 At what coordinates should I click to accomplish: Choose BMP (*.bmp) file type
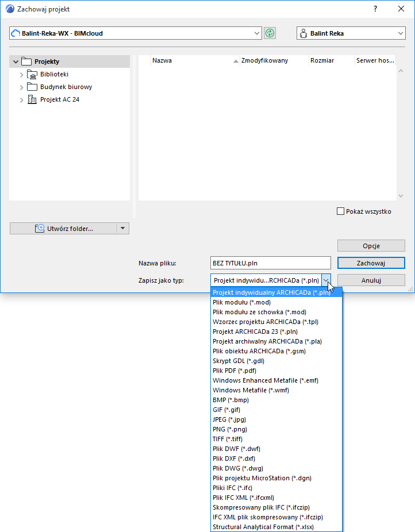276,400
